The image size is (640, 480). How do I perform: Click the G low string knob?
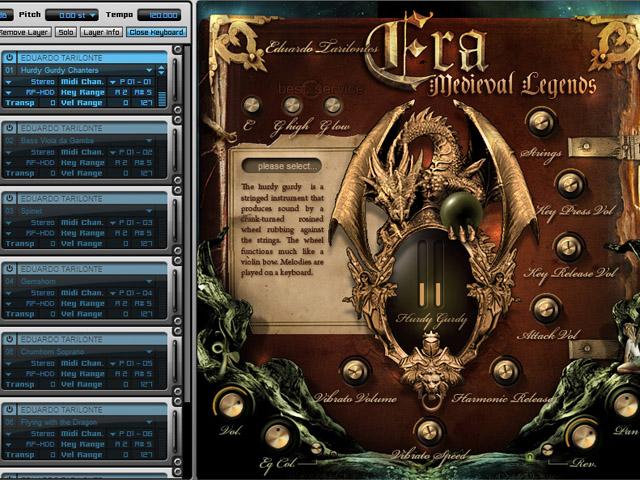(333, 105)
